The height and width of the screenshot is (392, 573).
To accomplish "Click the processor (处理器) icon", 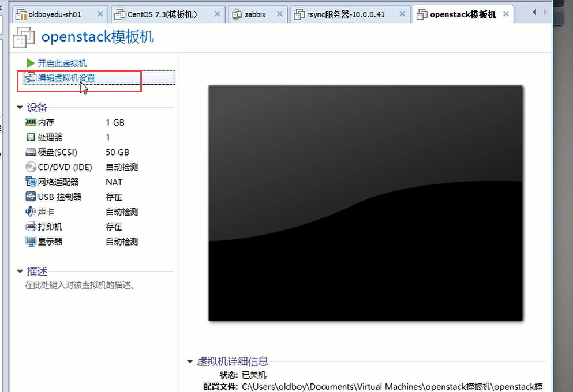I will (31, 137).
